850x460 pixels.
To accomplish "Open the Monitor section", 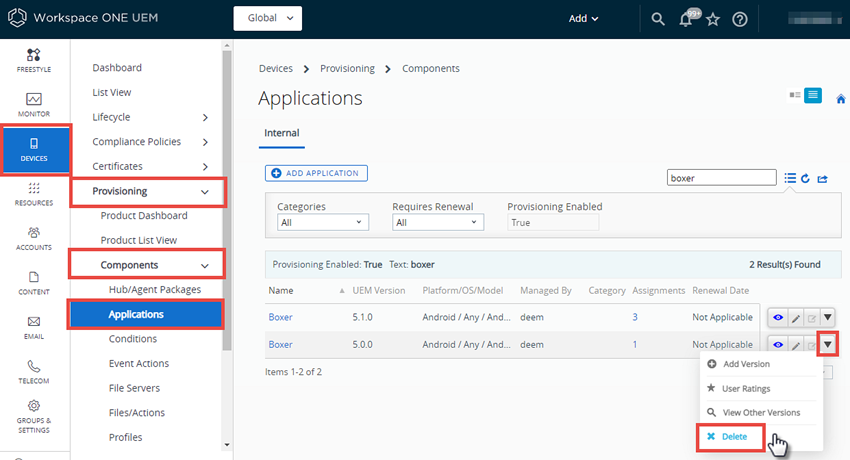I will [34, 105].
